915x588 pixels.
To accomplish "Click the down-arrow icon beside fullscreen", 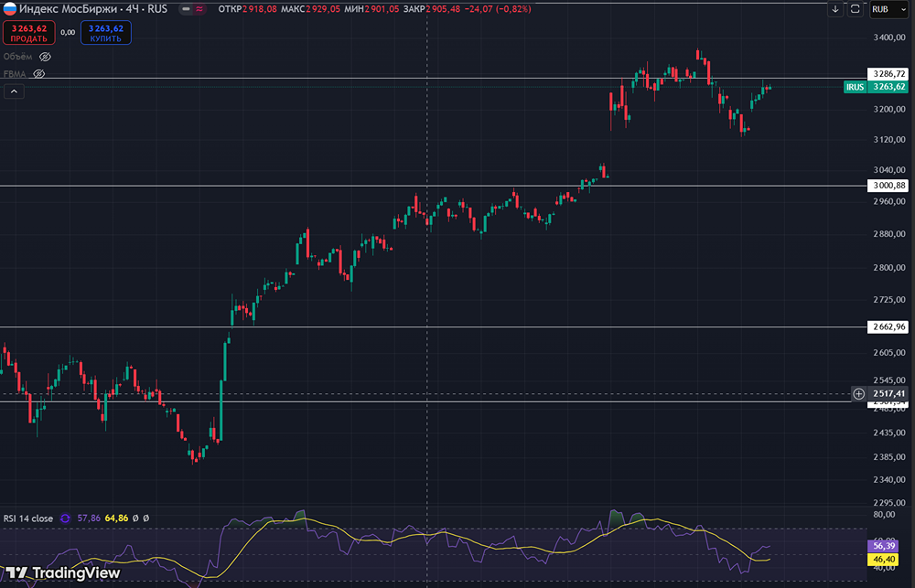I will pos(835,9).
